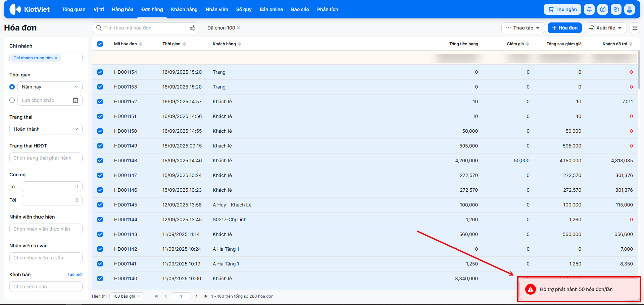Open the column display settings icon
644x305 pixels.
(635, 28)
